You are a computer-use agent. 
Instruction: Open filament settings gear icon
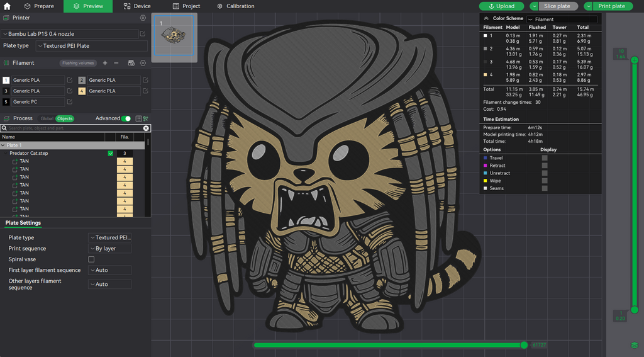[x=143, y=63]
